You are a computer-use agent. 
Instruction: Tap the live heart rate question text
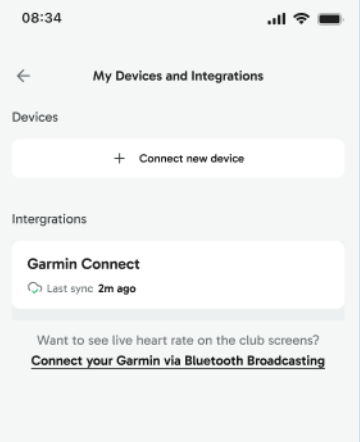pyautogui.click(x=178, y=340)
